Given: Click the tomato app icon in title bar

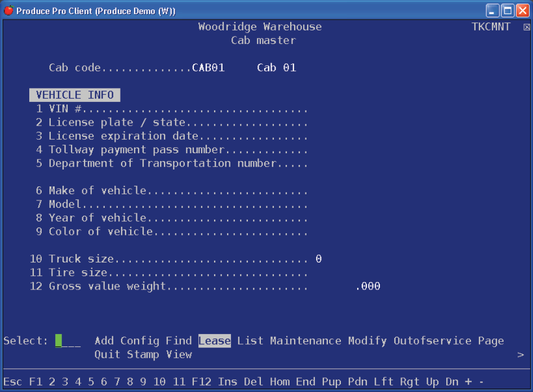Looking at the screenshot, I should pyautogui.click(x=8, y=11).
